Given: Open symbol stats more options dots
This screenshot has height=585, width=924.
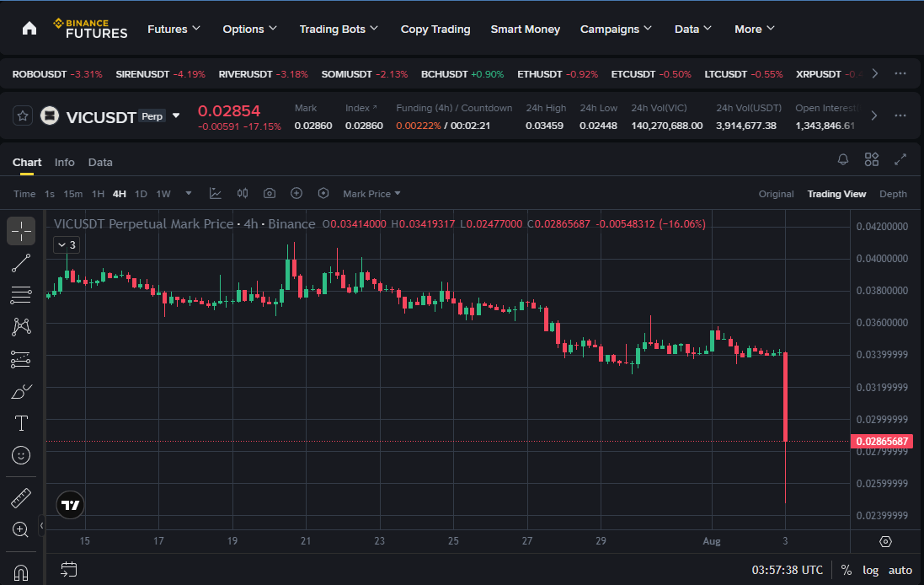Looking at the screenshot, I should pyautogui.click(x=900, y=115).
